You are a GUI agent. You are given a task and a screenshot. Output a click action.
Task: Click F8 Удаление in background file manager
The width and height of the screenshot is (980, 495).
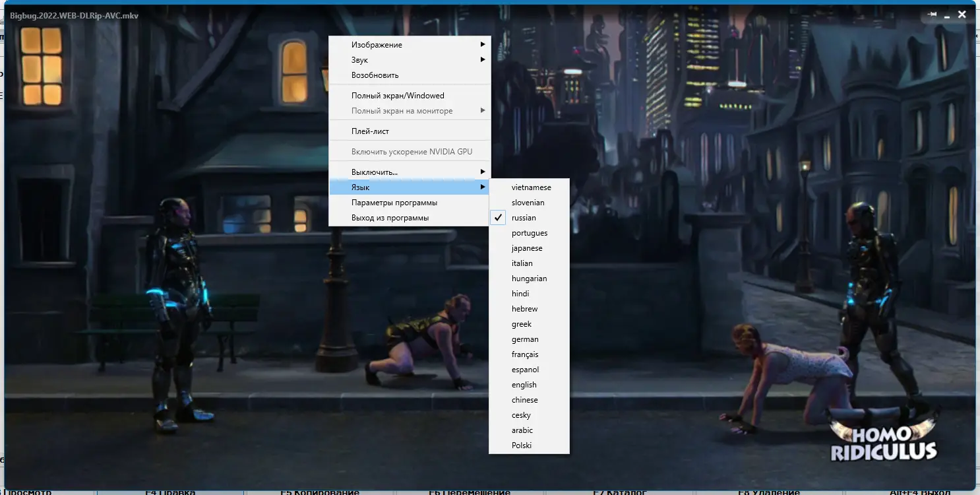[x=769, y=492]
